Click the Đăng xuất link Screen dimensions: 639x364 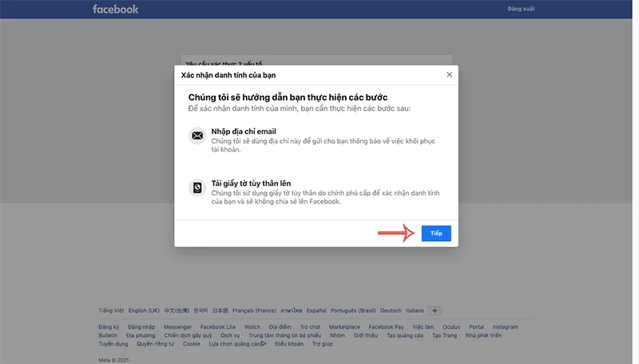tap(521, 9)
